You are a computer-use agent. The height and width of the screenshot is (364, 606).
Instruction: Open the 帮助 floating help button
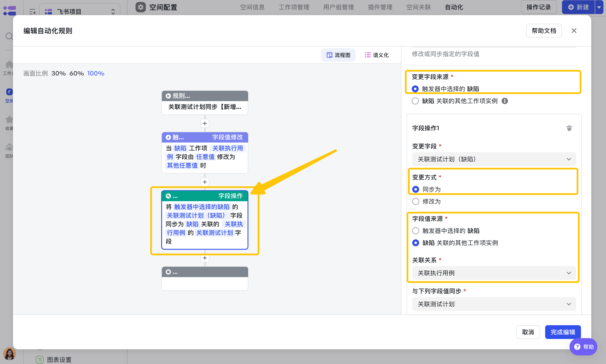[583, 347]
